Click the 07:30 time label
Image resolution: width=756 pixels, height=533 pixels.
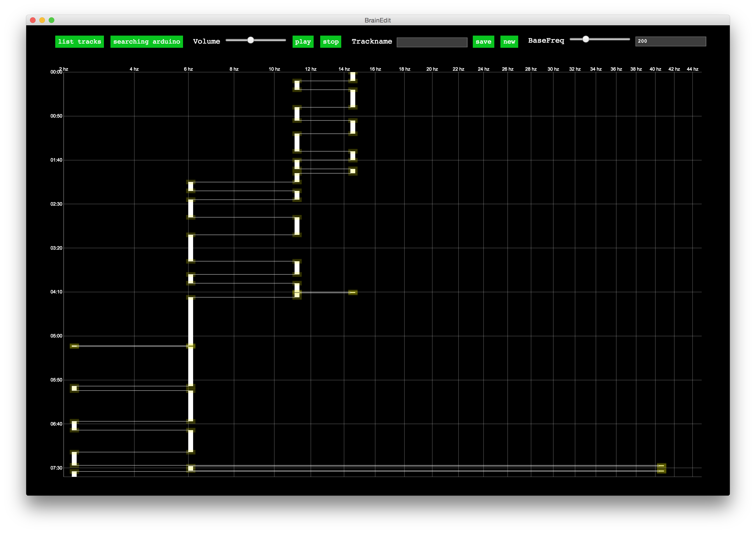point(56,468)
